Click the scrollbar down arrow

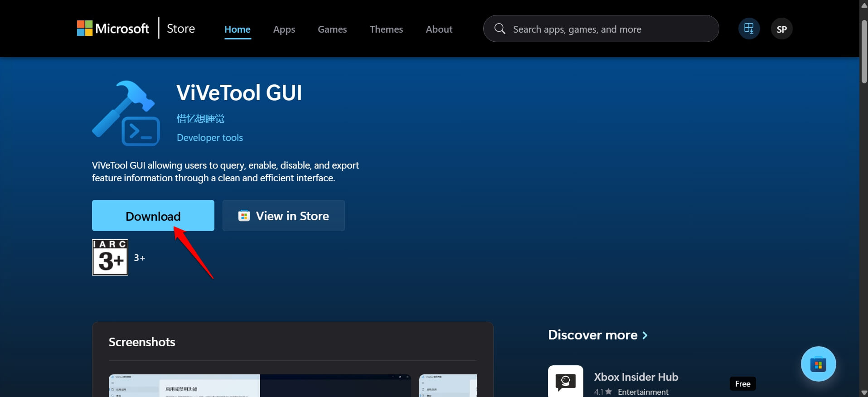(x=864, y=392)
